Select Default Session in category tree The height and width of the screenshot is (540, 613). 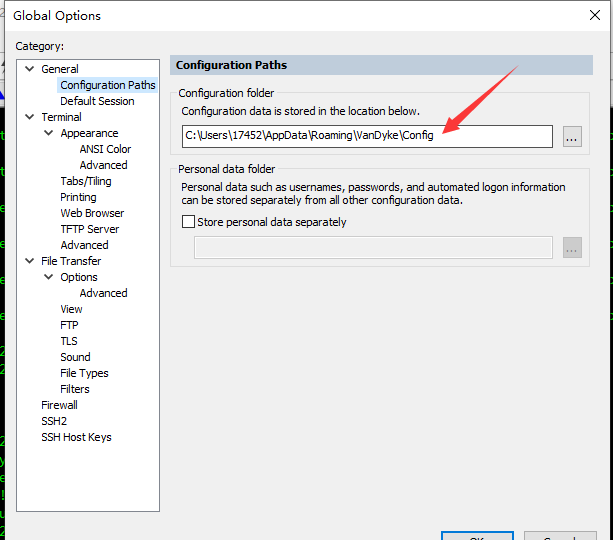click(x=97, y=101)
